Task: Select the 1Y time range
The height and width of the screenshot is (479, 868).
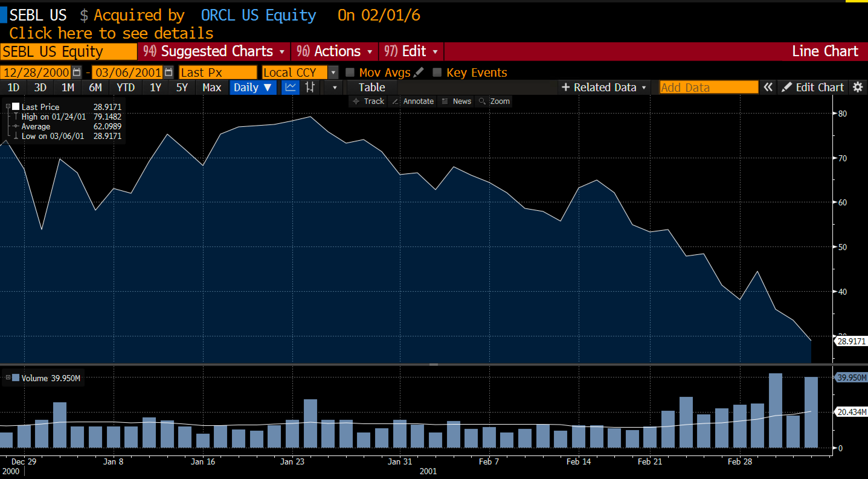Action: pos(155,88)
